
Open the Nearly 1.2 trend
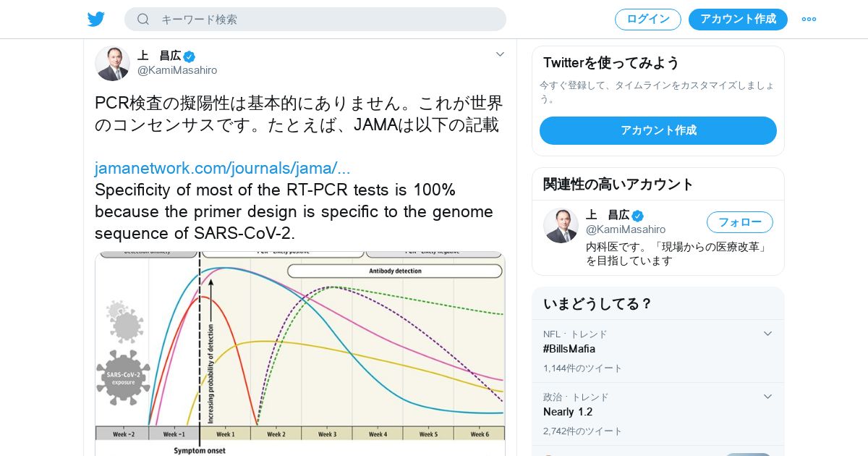[x=568, y=412]
